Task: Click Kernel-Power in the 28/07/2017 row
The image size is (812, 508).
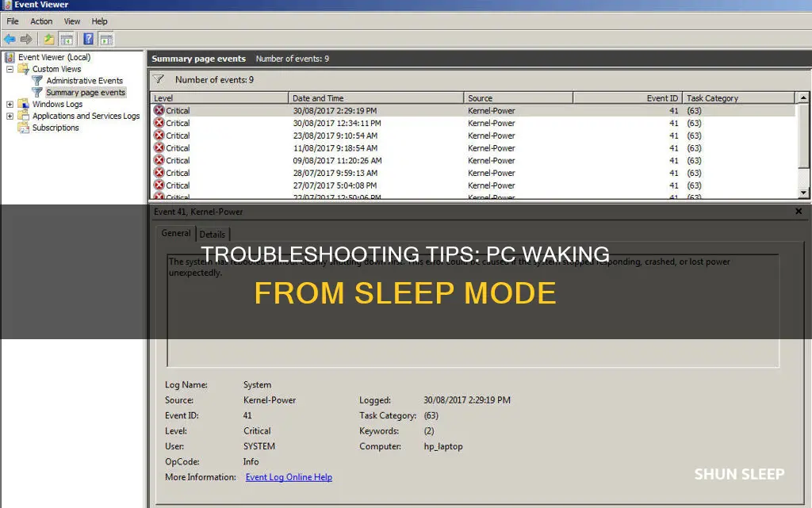Action: click(492, 173)
